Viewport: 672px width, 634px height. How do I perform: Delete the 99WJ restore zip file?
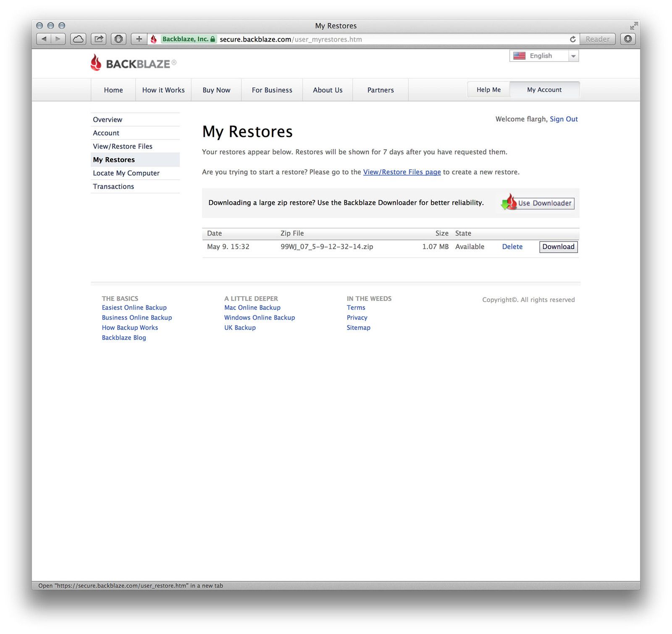[x=512, y=247]
